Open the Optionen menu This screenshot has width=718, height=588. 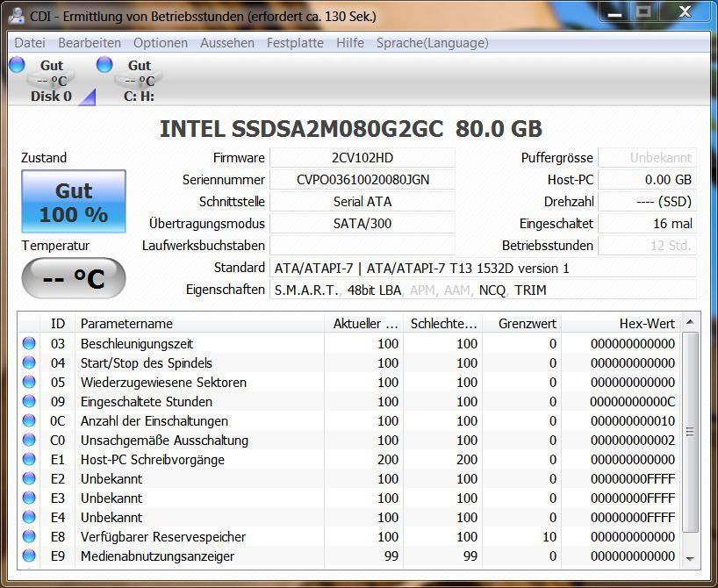pyautogui.click(x=161, y=43)
